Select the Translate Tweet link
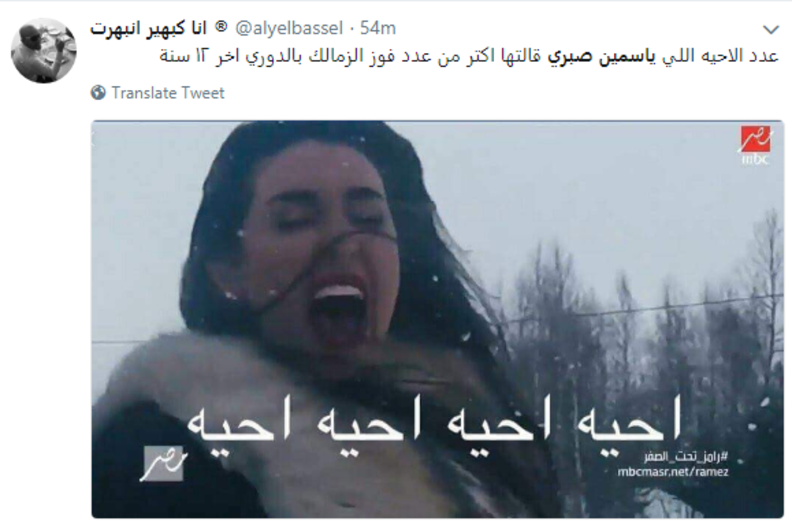The image size is (792, 532). pyautogui.click(x=168, y=93)
